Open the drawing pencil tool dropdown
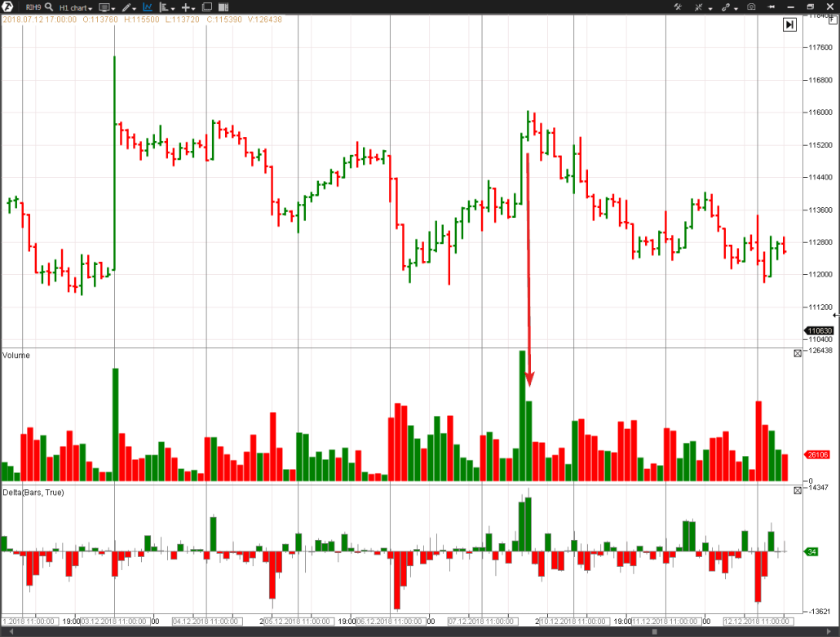The width and height of the screenshot is (840, 637). (x=128, y=7)
